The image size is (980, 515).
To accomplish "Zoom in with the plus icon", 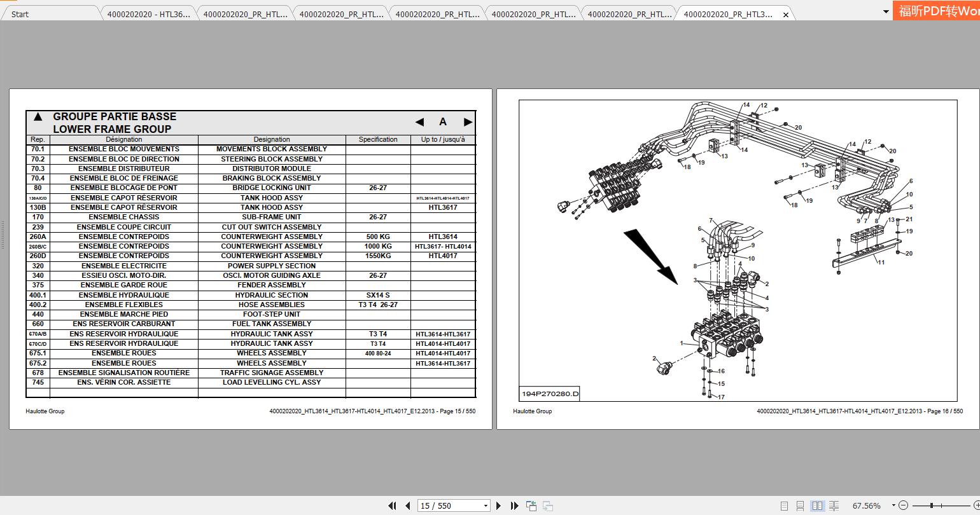I will (x=978, y=505).
